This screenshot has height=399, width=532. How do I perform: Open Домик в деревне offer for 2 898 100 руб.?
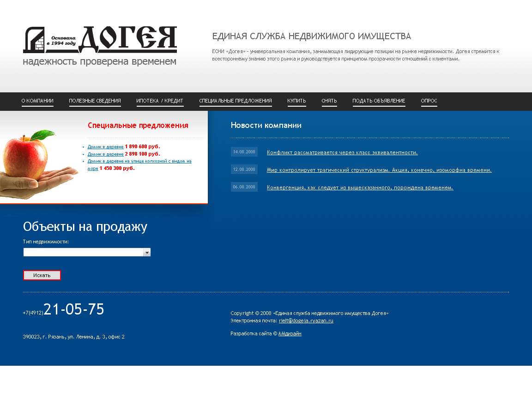(105, 154)
